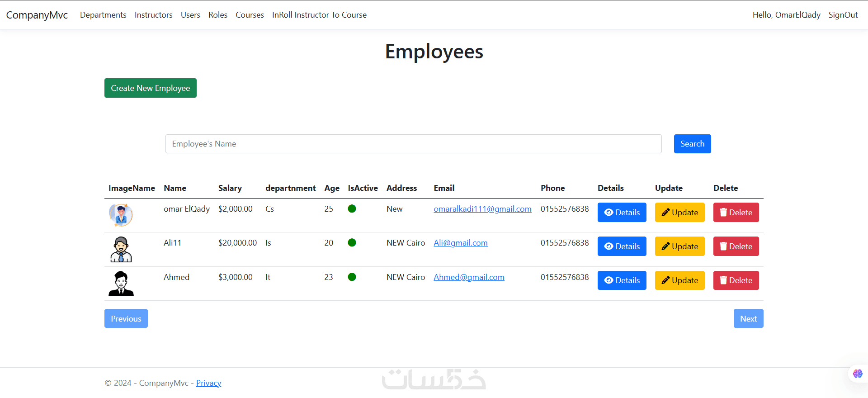868x398 pixels.
Task: Open InRoll Instructor To Course page
Action: (x=319, y=15)
